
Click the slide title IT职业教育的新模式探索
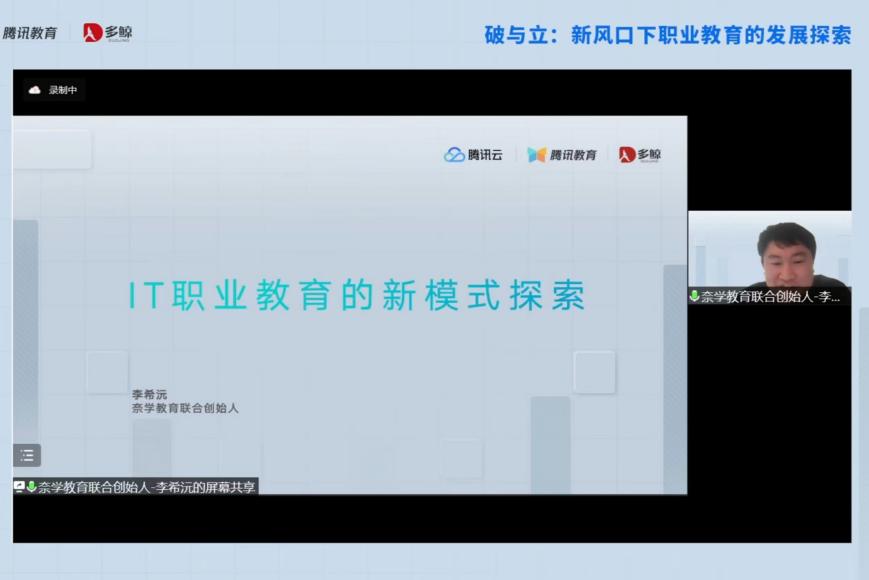click(357, 295)
